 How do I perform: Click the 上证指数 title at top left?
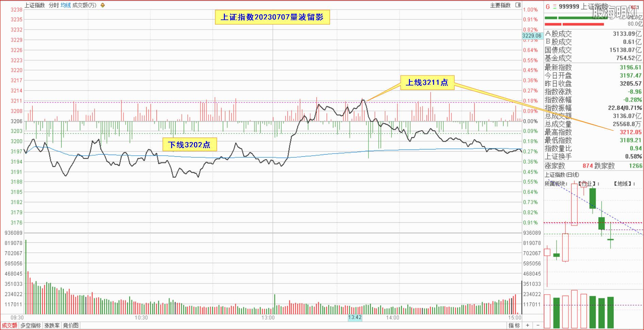[x=35, y=5]
